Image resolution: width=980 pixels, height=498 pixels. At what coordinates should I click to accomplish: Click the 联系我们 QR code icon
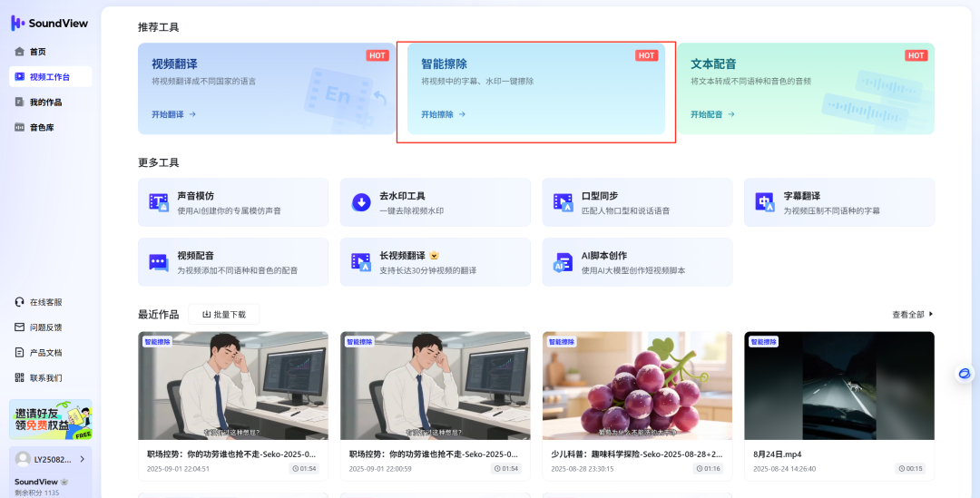click(19, 377)
